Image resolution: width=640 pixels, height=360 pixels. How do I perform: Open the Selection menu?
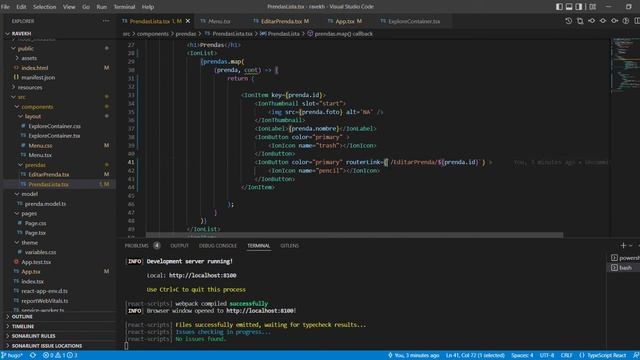click(44, 7)
